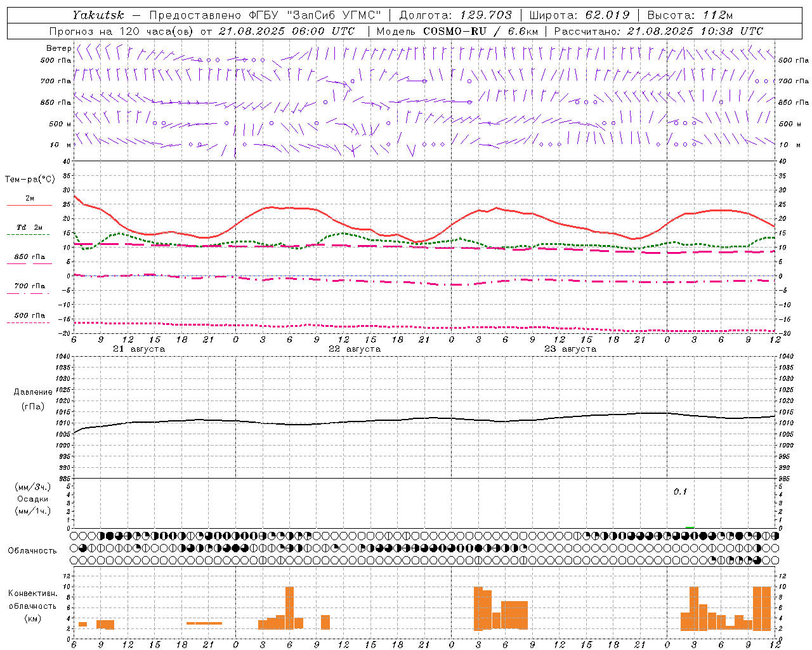Click the '0.1' precipitation amount value
The height and width of the screenshot is (650, 812).
pyautogui.click(x=680, y=492)
